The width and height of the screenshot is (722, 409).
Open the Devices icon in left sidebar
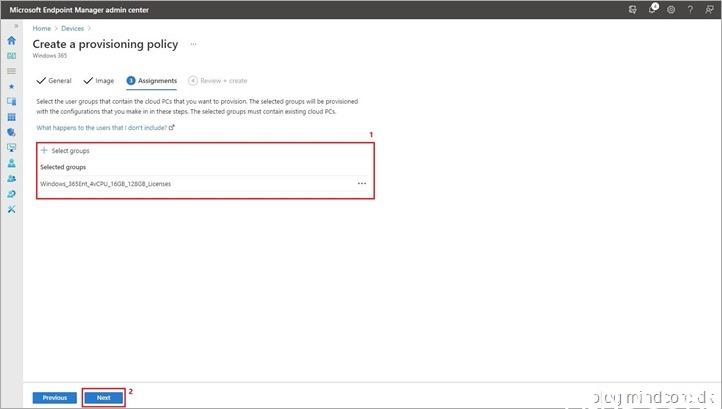(x=12, y=101)
